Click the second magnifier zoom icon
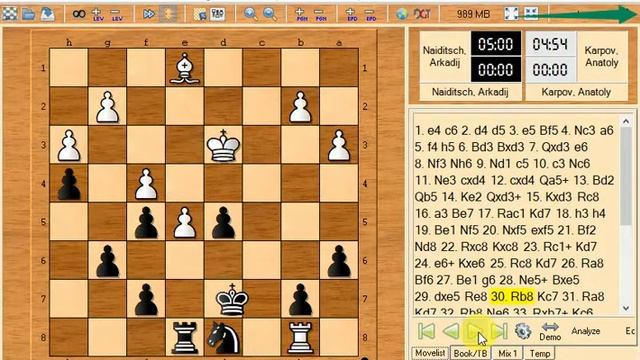This screenshot has height=360, width=640. 270,14
